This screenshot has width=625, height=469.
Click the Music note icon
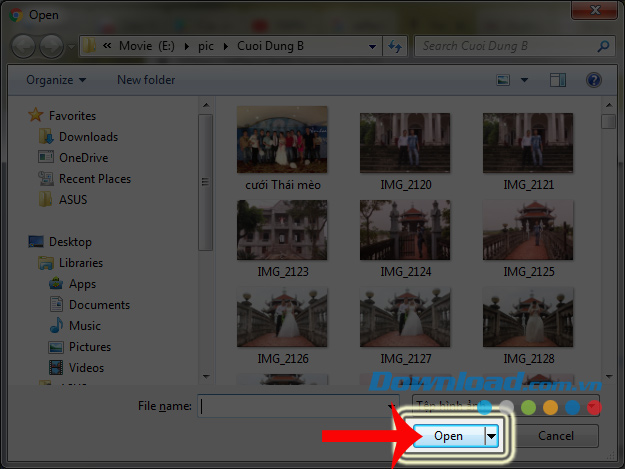[56, 326]
